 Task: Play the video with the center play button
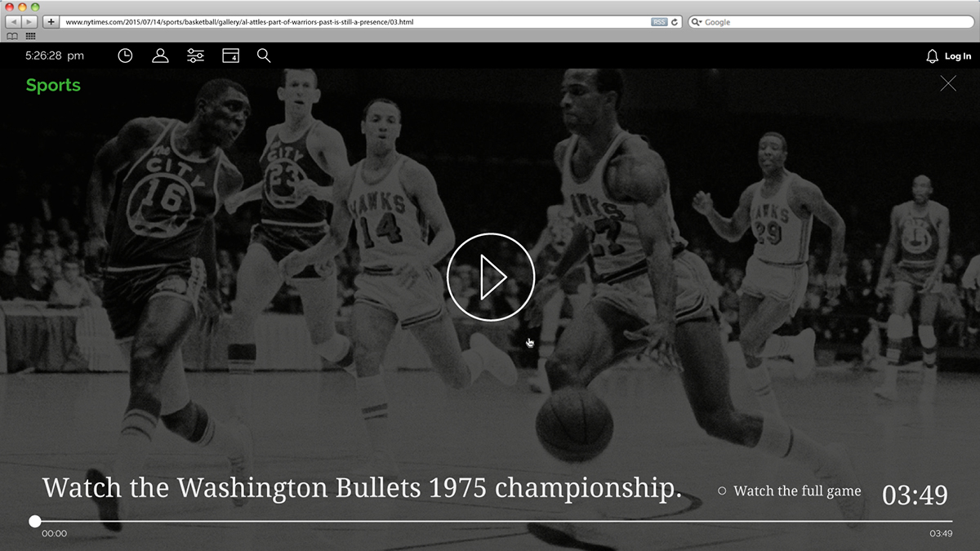(x=490, y=277)
